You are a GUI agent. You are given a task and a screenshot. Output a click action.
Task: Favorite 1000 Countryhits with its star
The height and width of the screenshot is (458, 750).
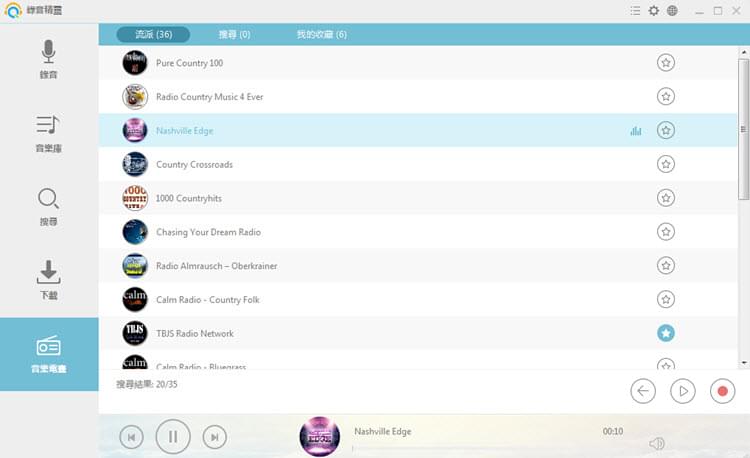[665, 198]
